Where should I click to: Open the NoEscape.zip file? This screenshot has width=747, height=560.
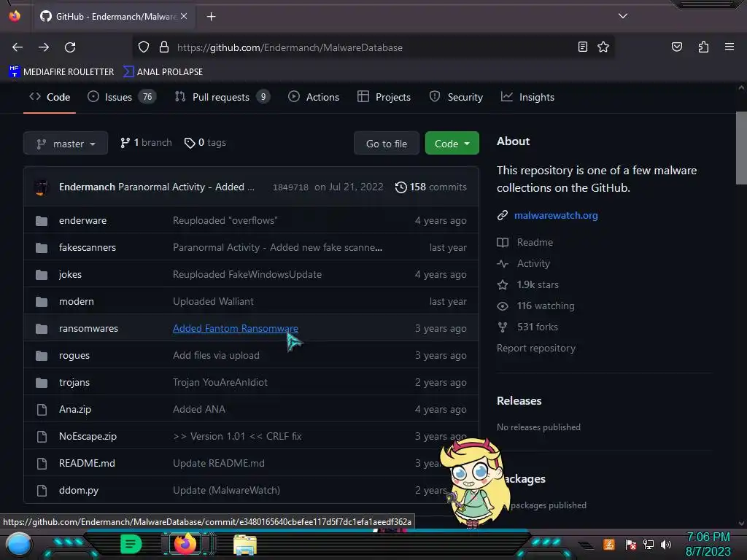[x=88, y=437]
